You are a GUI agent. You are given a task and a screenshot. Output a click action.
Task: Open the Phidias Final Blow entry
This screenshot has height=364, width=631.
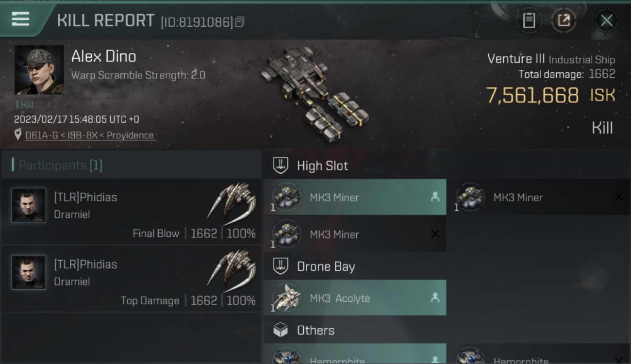pyautogui.click(x=131, y=212)
